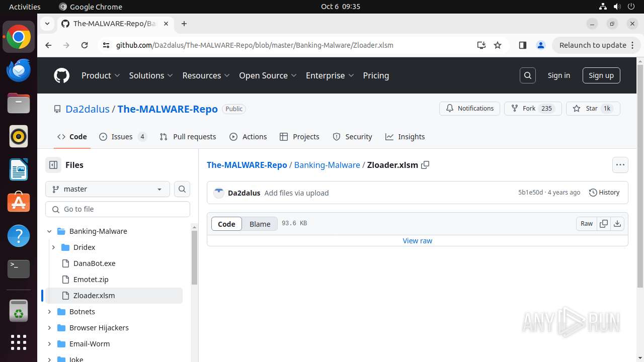Star the repository button
The image size is (644, 362).
[593, 109]
